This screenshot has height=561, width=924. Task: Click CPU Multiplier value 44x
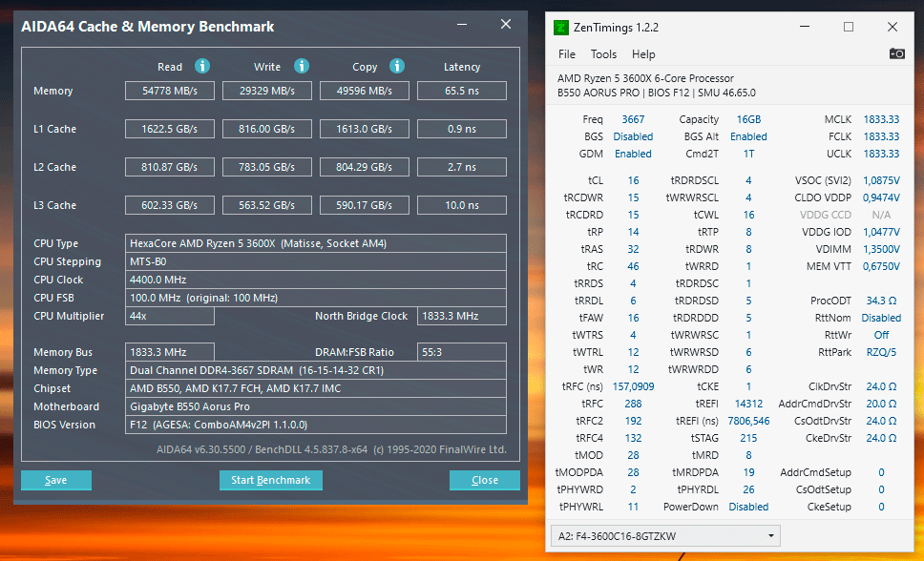coord(170,316)
